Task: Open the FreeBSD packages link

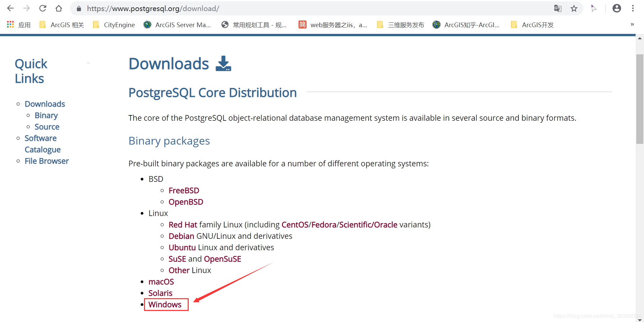Action: pyautogui.click(x=184, y=191)
